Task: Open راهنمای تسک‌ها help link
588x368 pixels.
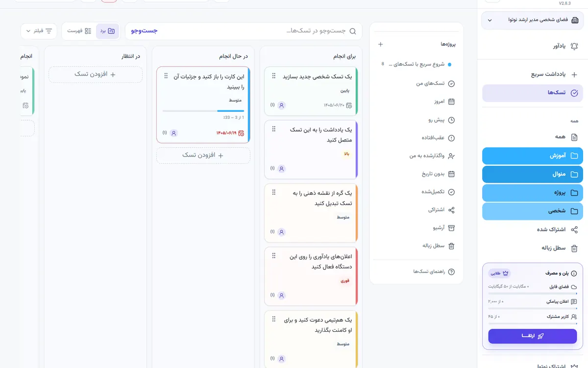Action: (x=416, y=272)
